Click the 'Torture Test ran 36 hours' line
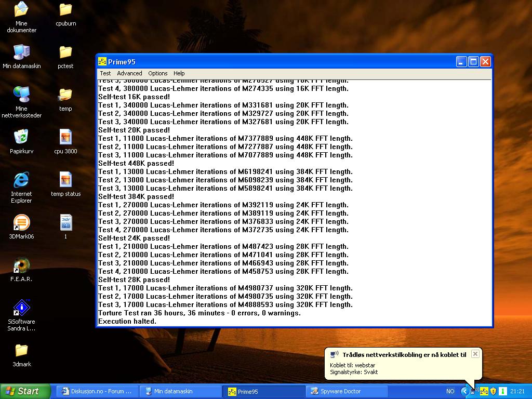This screenshot has height=399, width=532. click(x=199, y=313)
